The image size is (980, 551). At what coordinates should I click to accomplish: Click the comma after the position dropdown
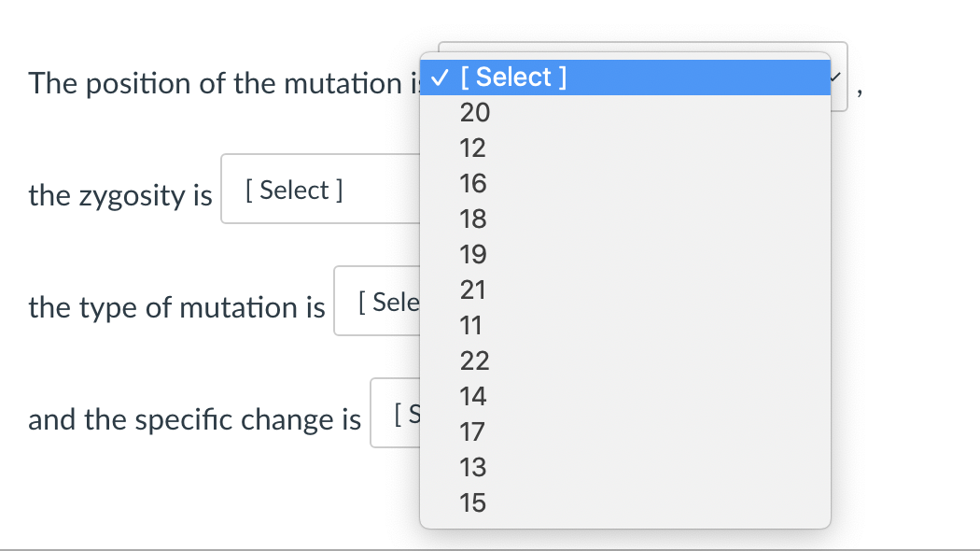[x=858, y=90]
